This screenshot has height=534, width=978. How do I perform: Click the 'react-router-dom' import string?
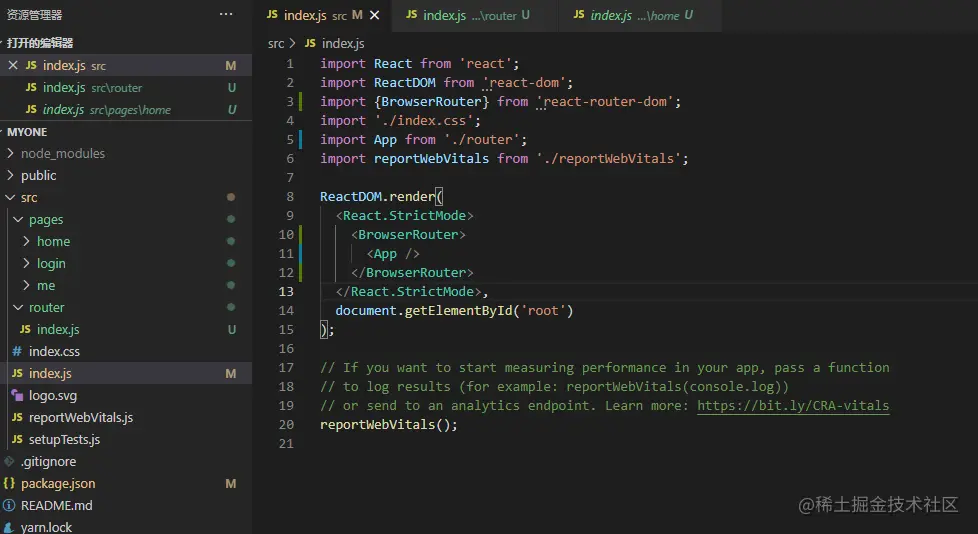coord(605,101)
